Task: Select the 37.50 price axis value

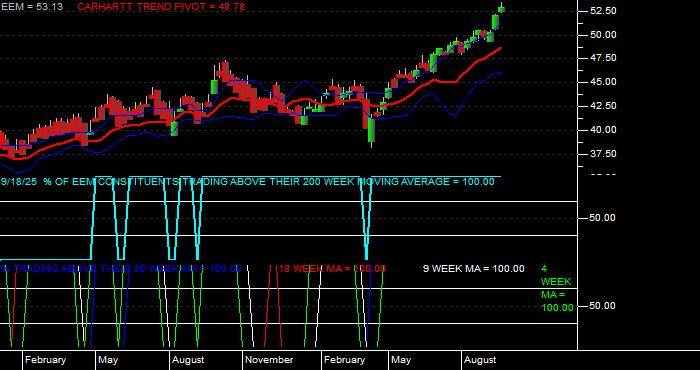Action: [x=604, y=154]
